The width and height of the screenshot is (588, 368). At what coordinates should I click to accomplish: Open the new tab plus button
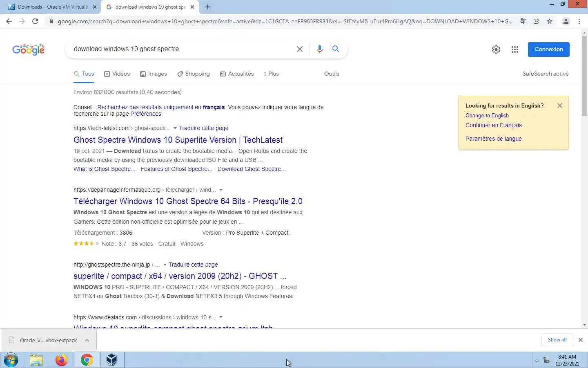coord(208,7)
